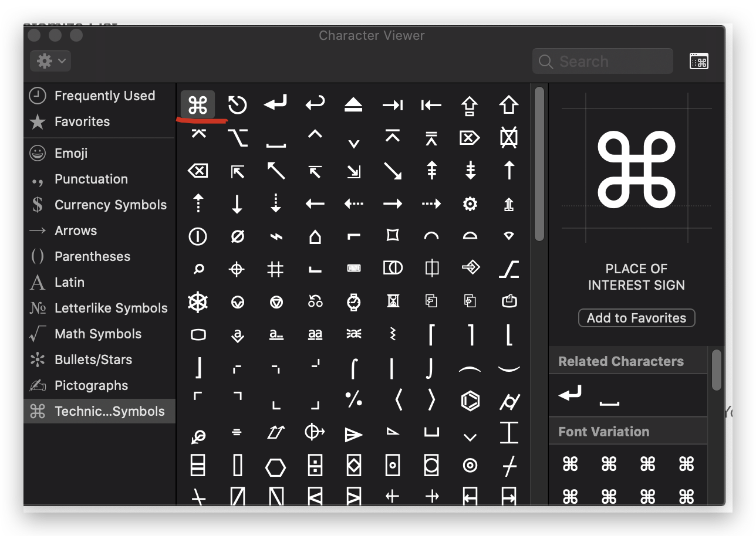The width and height of the screenshot is (756, 536).
Task: Select the benzene ring hexagon symbol
Action: click(x=470, y=401)
